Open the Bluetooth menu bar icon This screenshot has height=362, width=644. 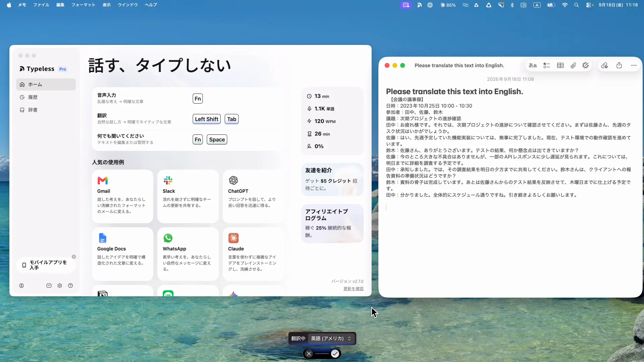(x=512, y=5)
